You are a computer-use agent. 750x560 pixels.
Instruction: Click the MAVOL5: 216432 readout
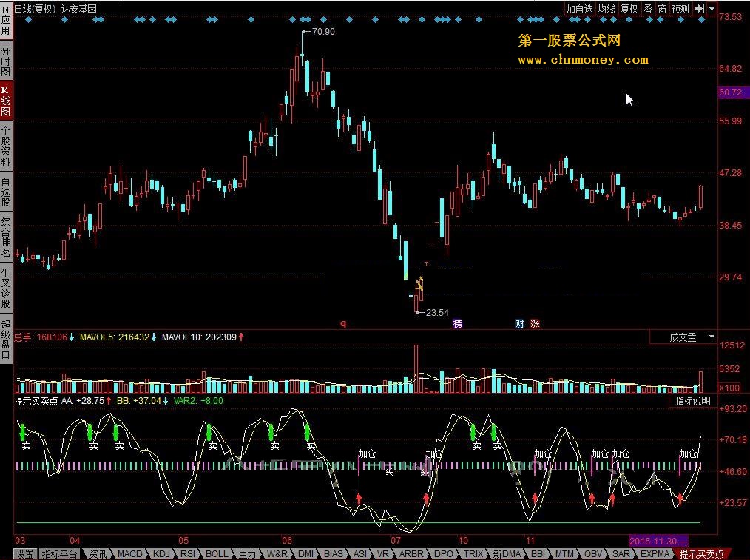(x=118, y=337)
